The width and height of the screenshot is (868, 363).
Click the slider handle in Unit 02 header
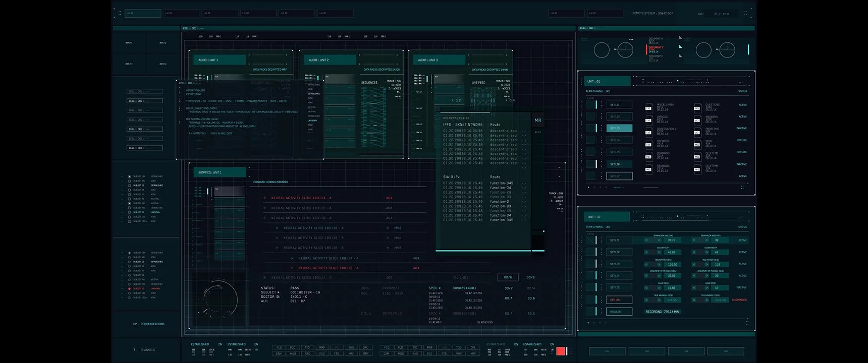tap(678, 217)
